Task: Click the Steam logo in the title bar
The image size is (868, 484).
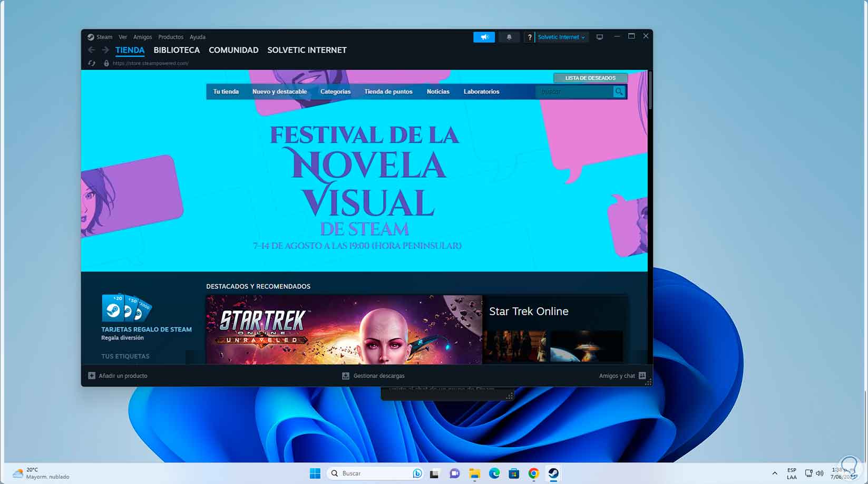Action: [x=91, y=37]
